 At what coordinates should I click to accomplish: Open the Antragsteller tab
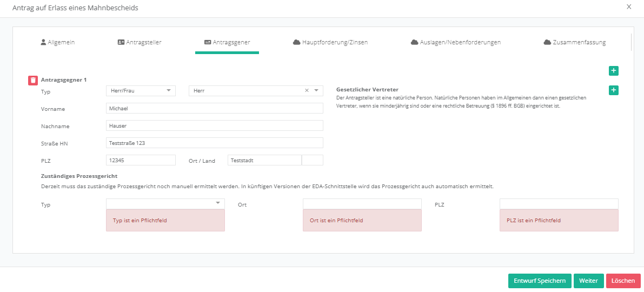[140, 42]
